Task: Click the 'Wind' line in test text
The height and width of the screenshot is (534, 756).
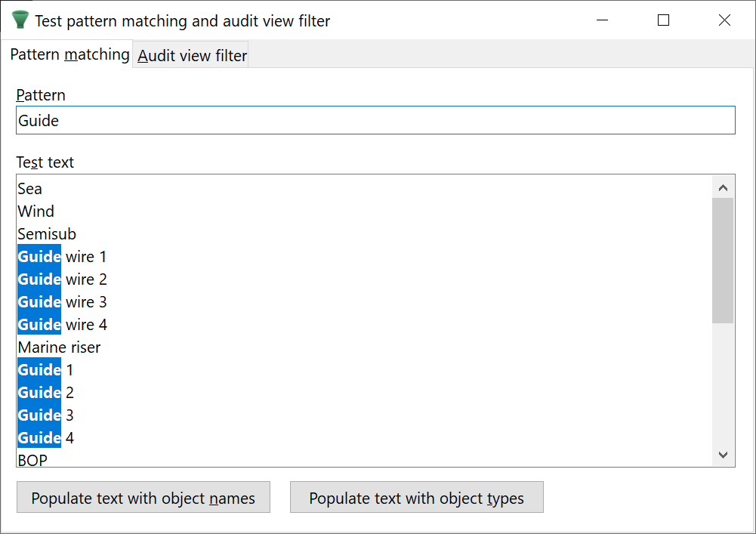Action: 36,211
